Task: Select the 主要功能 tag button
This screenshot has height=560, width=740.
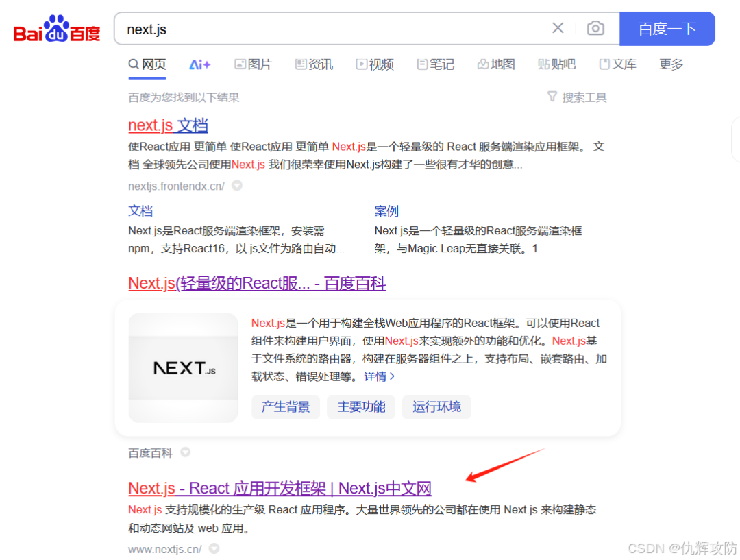Action: (361, 406)
